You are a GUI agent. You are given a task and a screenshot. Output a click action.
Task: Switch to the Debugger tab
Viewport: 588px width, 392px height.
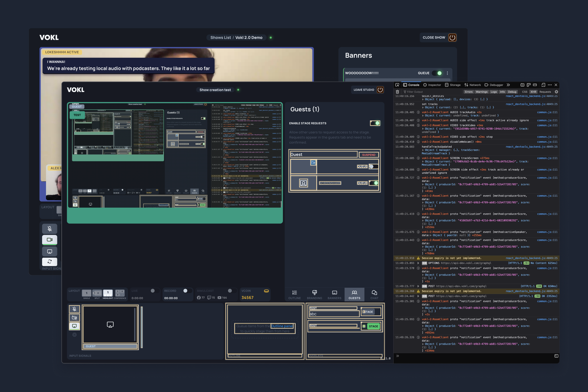(x=494, y=85)
